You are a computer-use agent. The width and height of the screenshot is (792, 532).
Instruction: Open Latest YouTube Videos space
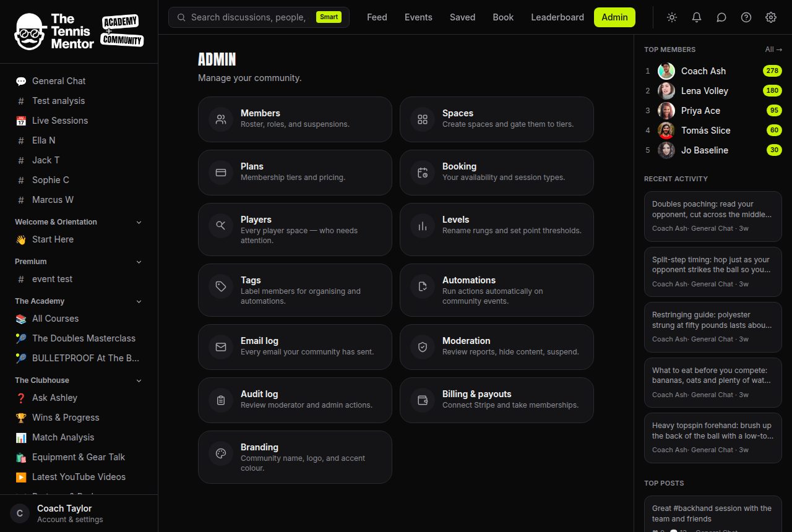pyautogui.click(x=79, y=477)
